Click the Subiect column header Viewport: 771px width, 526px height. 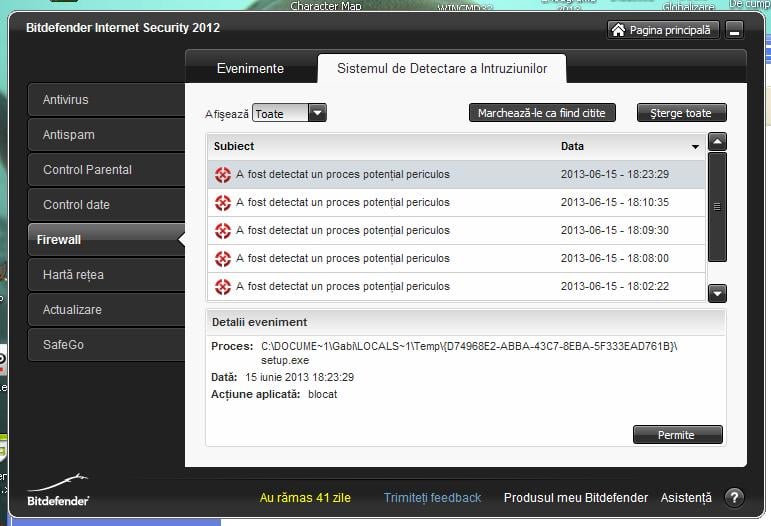coord(234,146)
